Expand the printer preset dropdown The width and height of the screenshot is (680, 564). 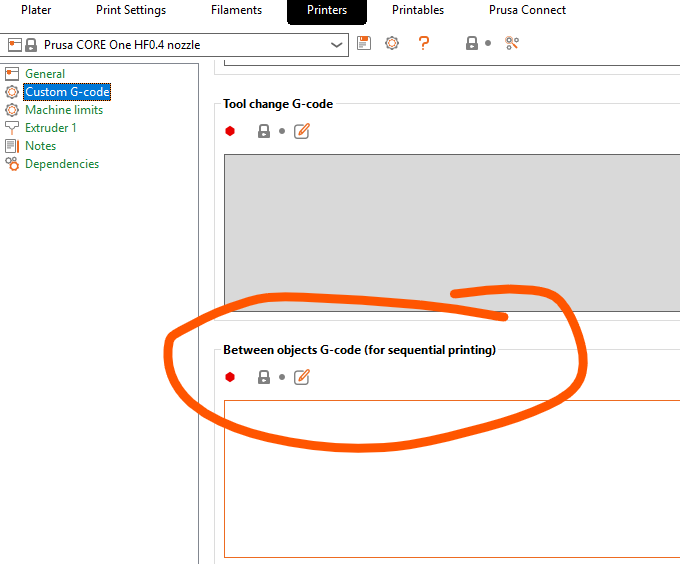click(x=336, y=45)
